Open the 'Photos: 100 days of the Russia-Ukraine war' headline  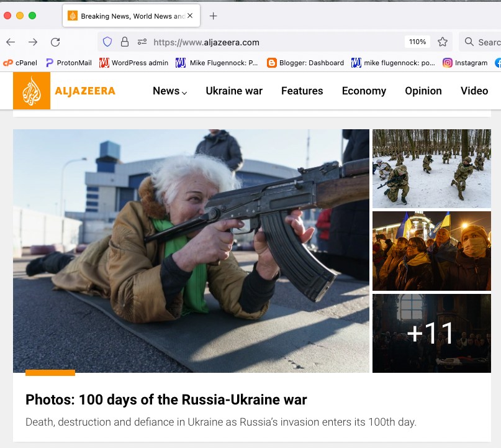(166, 400)
